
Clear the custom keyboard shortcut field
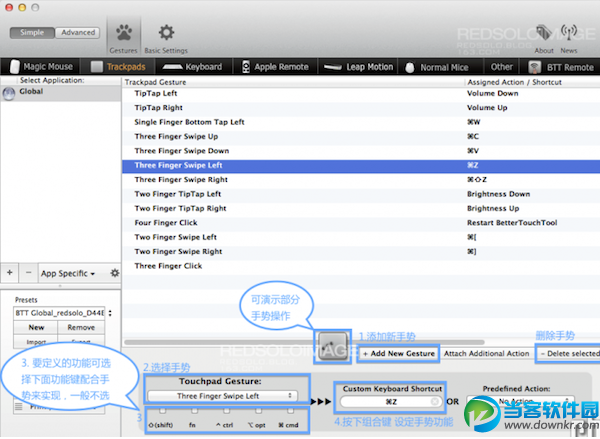[x=435, y=401]
